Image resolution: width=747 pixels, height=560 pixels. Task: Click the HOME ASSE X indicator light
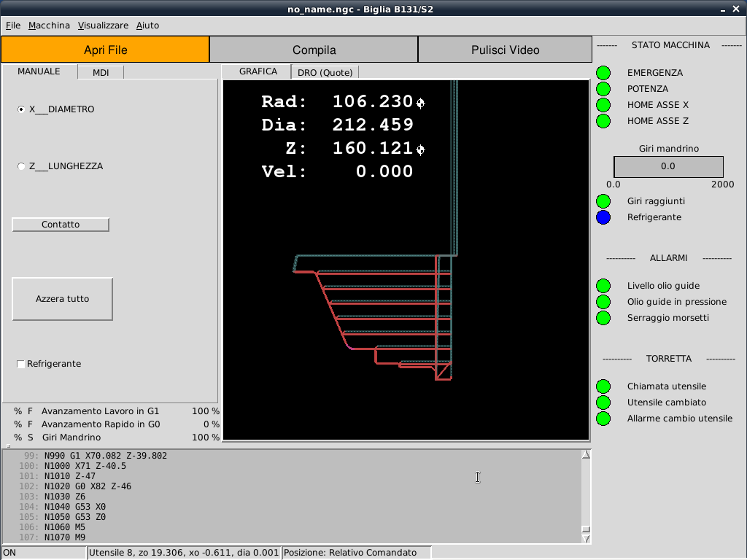(x=603, y=105)
